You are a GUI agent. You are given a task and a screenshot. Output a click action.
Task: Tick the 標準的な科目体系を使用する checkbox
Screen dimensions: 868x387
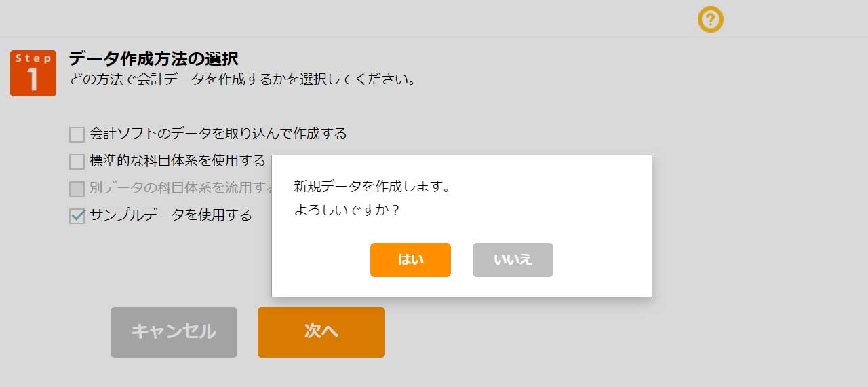[77, 162]
